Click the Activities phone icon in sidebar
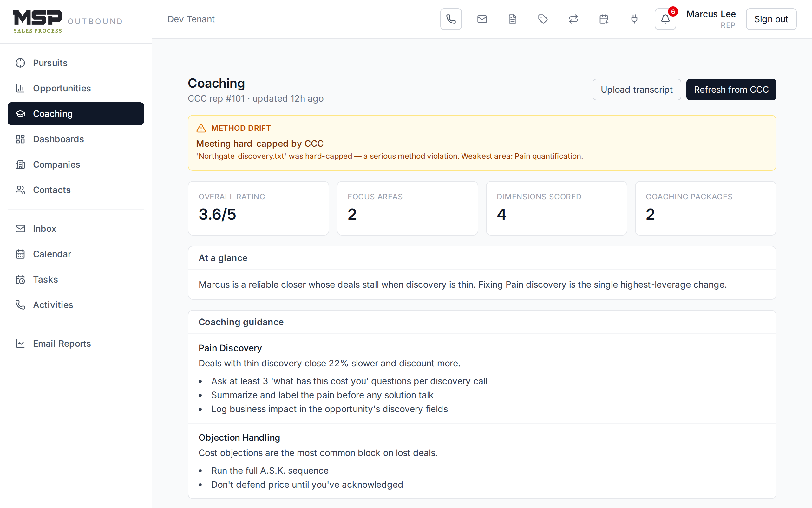Image resolution: width=812 pixels, height=508 pixels. (21, 305)
